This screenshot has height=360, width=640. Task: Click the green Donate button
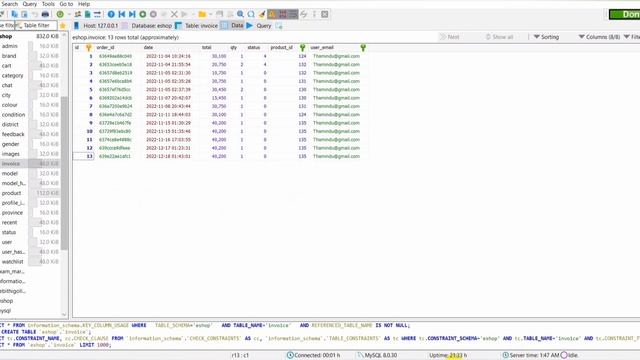point(624,14)
